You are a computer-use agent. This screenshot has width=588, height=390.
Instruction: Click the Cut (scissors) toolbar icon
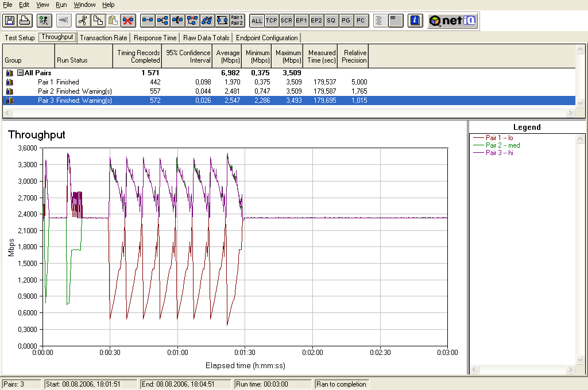pyautogui.click(x=83, y=21)
